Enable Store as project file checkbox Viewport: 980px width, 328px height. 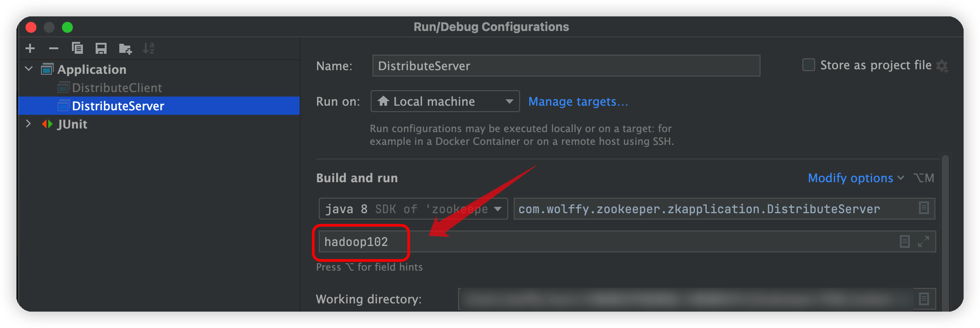(x=809, y=65)
